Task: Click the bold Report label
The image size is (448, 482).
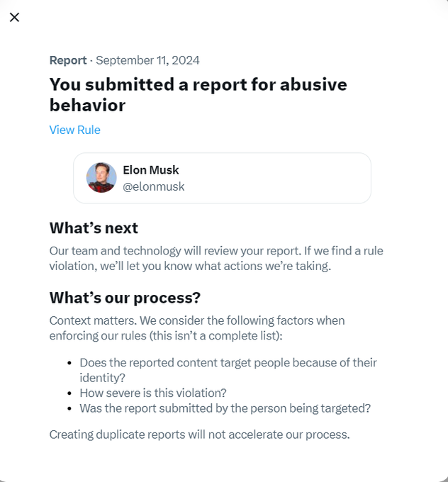Action: point(68,60)
